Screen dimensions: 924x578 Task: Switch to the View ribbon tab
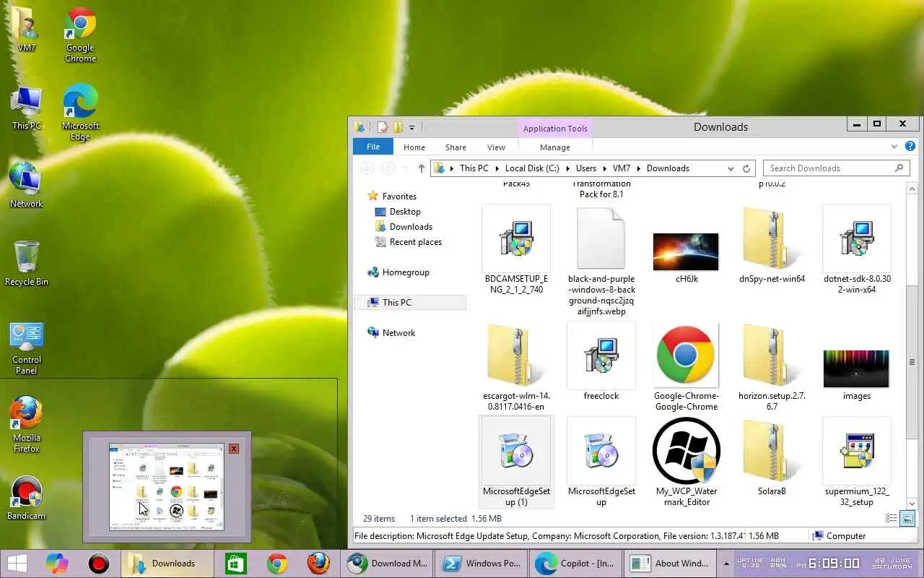tap(496, 147)
